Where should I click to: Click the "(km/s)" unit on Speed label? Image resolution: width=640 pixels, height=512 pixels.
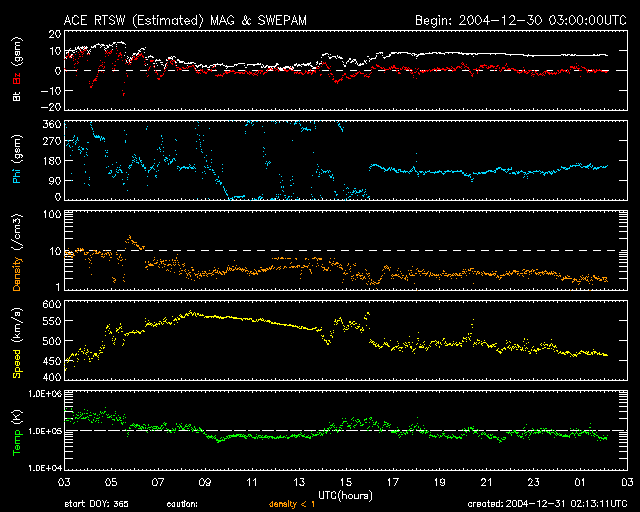[x=18, y=327]
